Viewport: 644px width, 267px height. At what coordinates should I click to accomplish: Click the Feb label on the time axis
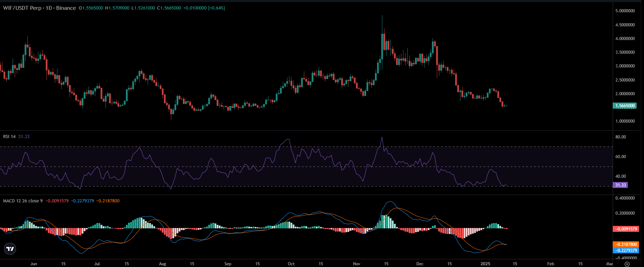pos(551,263)
